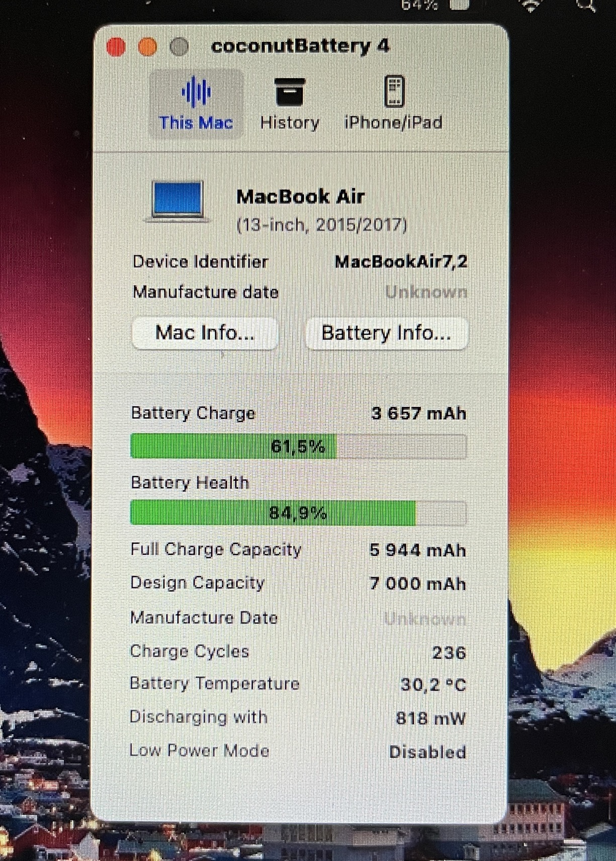Click the Charge Cycles value 236
Image resolution: width=616 pixels, height=861 pixels.
pyautogui.click(x=449, y=653)
